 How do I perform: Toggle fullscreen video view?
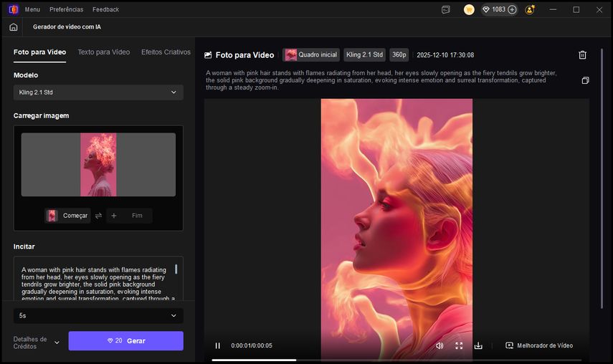[459, 345]
